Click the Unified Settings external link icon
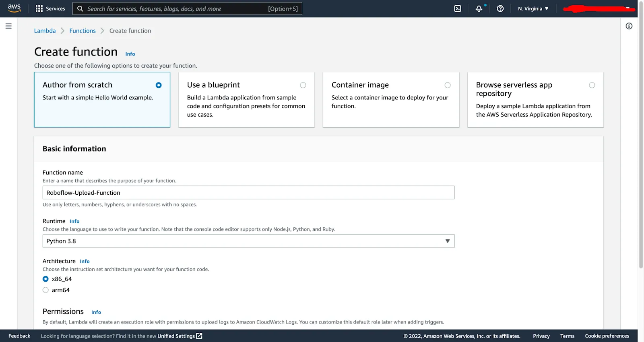This screenshot has width=644, height=342. click(199, 336)
